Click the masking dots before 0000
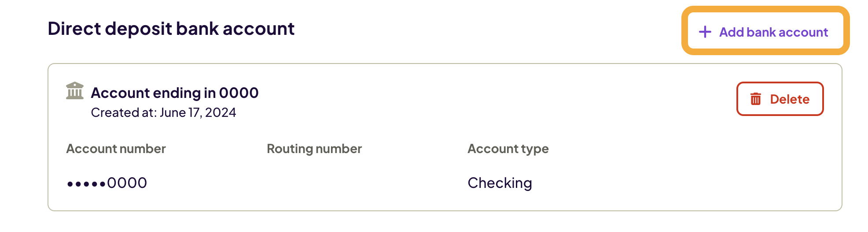 tap(86, 184)
